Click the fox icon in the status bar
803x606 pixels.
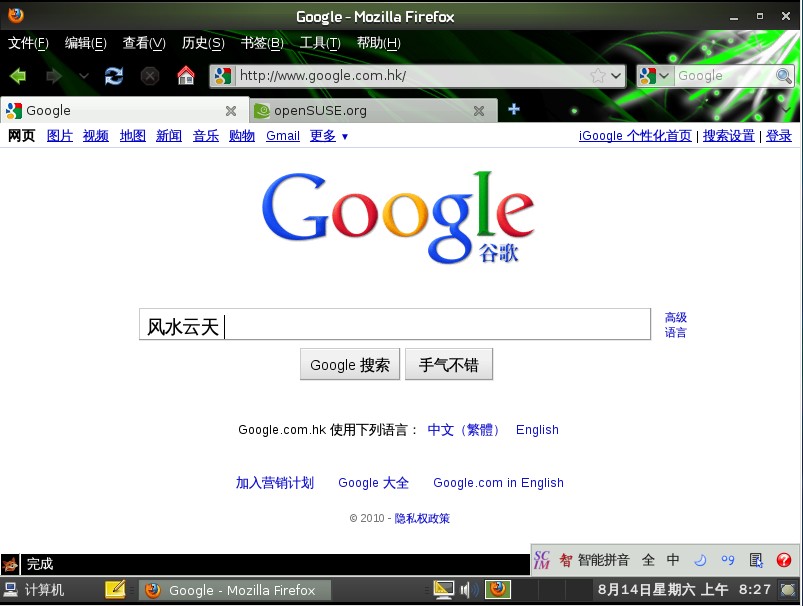(x=10, y=564)
